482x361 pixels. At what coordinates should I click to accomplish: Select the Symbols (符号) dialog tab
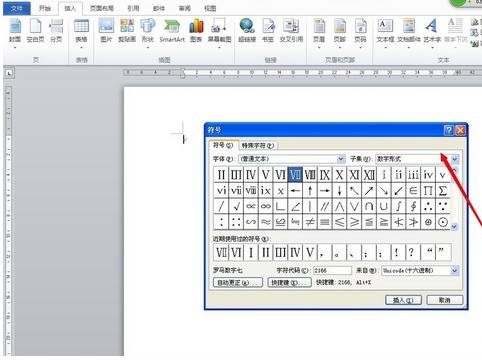223,145
